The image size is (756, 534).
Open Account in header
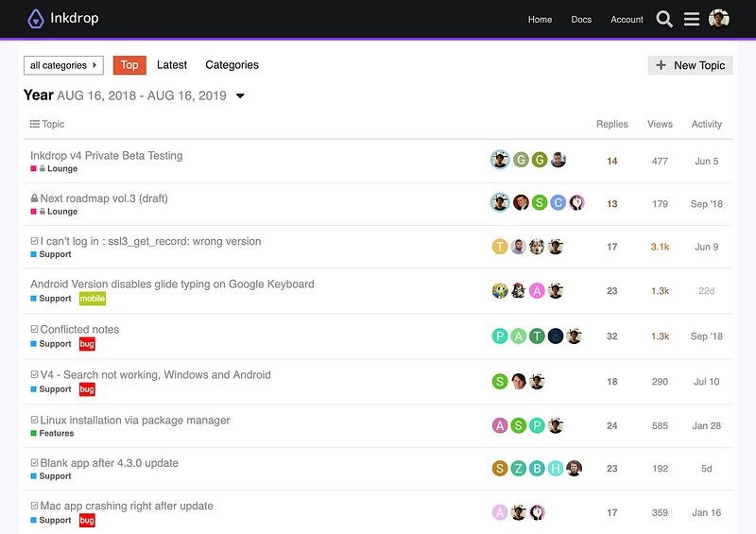[x=627, y=19]
